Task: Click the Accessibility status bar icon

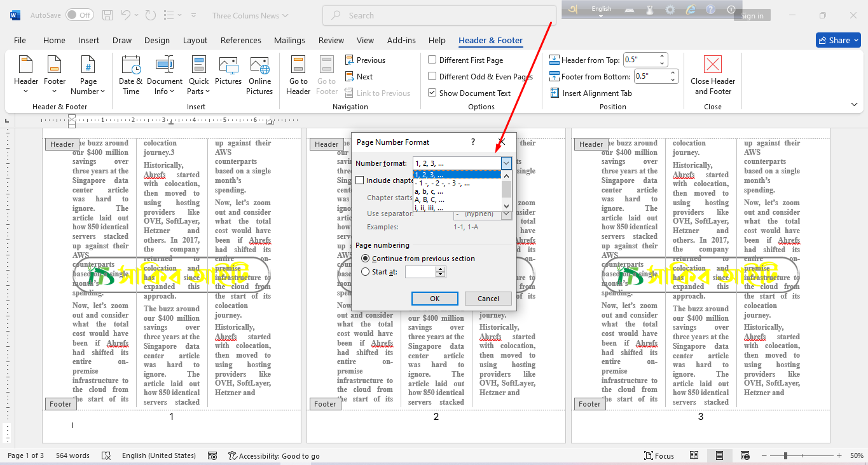Action: pyautogui.click(x=233, y=455)
